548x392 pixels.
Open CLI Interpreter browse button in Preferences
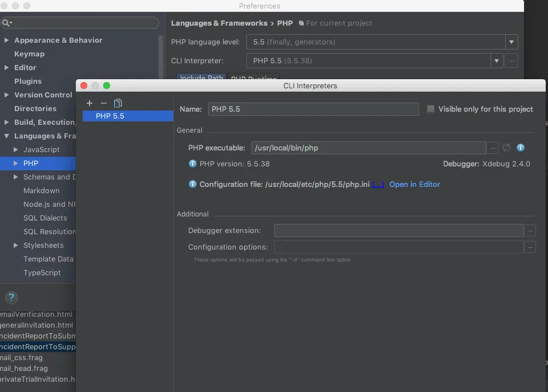coord(512,61)
